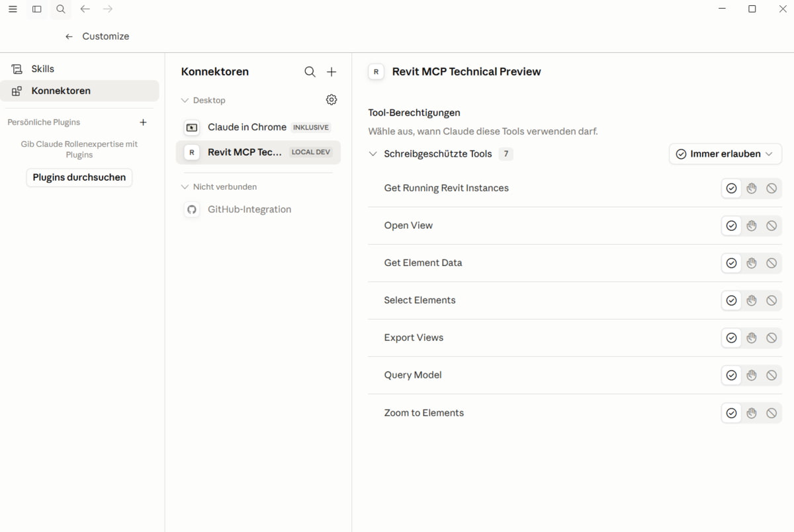Click the LOCAL DEV badge
The width and height of the screenshot is (794, 532).
point(311,152)
